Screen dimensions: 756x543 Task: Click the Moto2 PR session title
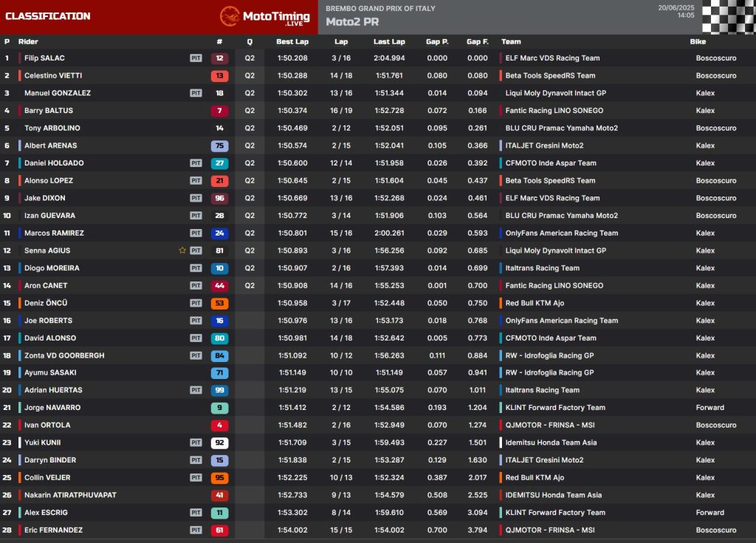click(352, 21)
